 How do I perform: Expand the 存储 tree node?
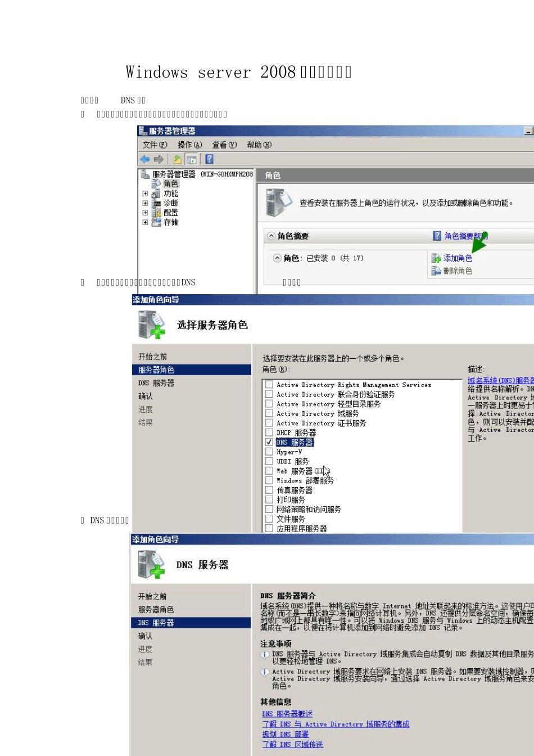pyautogui.click(x=145, y=222)
